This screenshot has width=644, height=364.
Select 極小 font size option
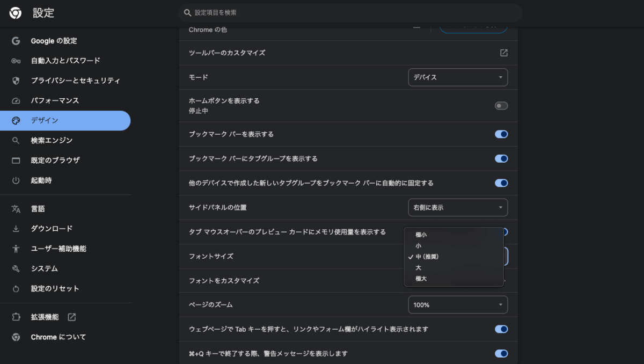pyautogui.click(x=454, y=235)
